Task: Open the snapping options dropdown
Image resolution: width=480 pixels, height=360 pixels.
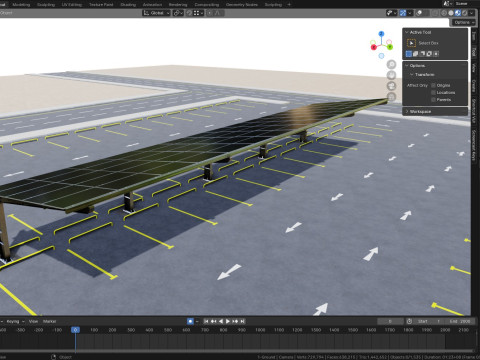Action: coord(199,13)
